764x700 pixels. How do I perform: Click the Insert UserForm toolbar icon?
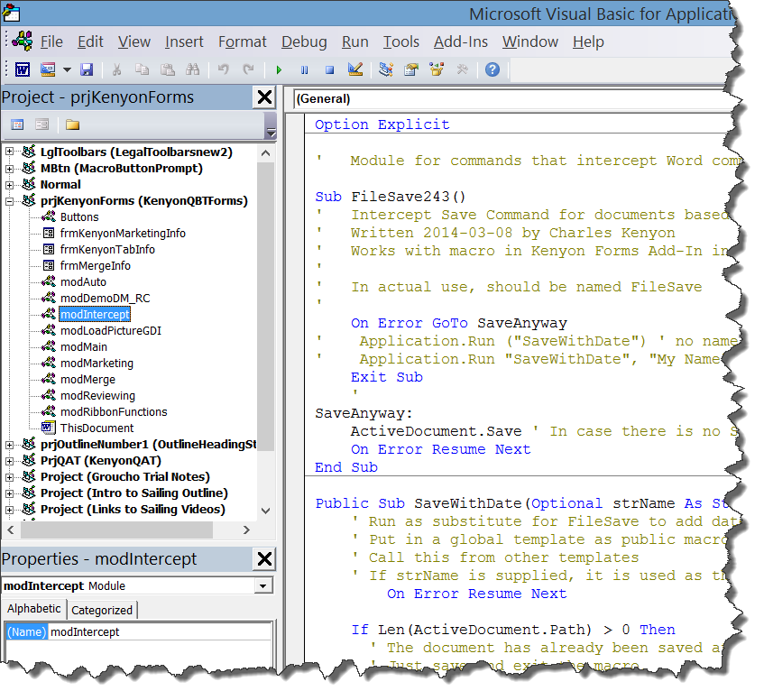tap(48, 69)
